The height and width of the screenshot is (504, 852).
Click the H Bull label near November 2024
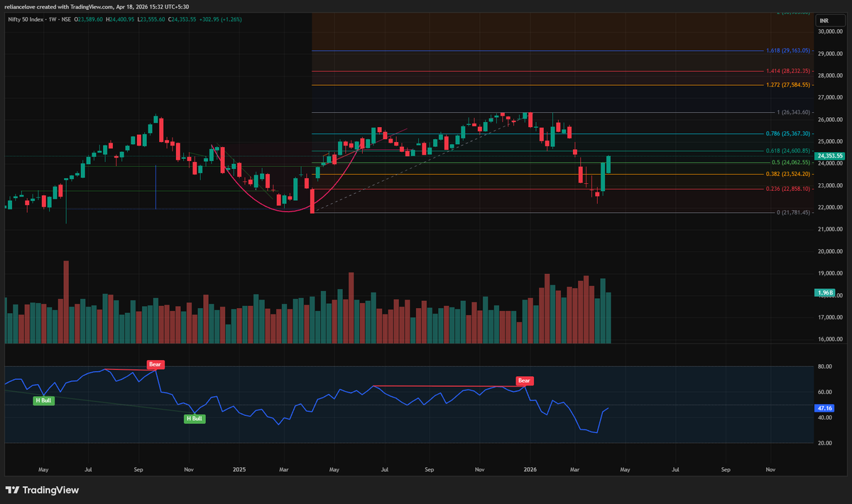click(194, 419)
